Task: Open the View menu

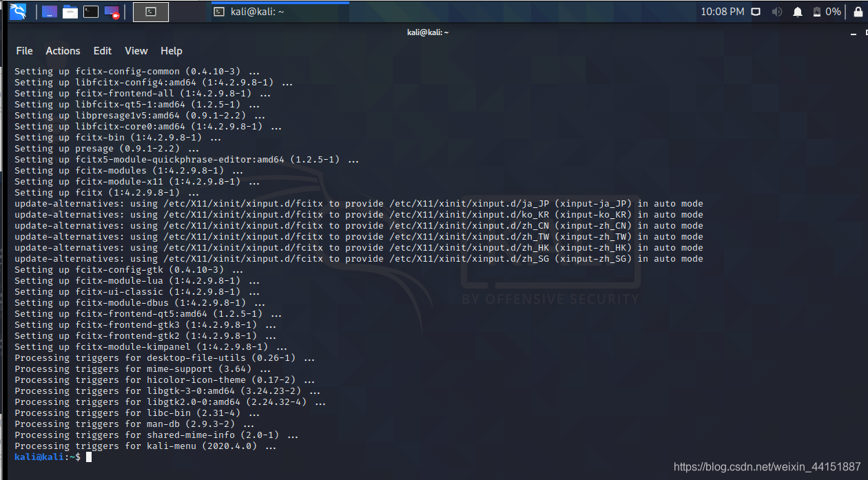Action: click(x=136, y=51)
